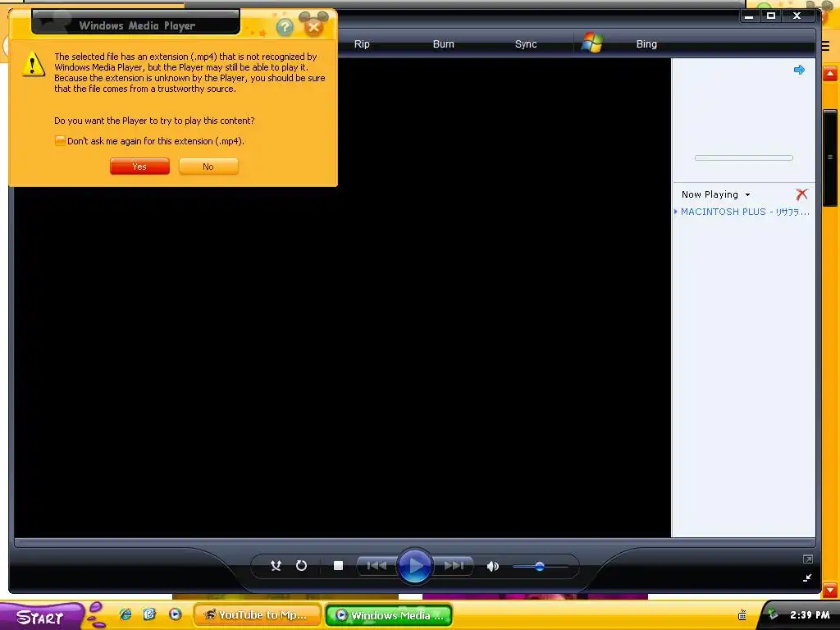Image resolution: width=840 pixels, height=630 pixels.
Task: Check 'Don't ask me again for this extension'
Action: pyautogui.click(x=60, y=141)
